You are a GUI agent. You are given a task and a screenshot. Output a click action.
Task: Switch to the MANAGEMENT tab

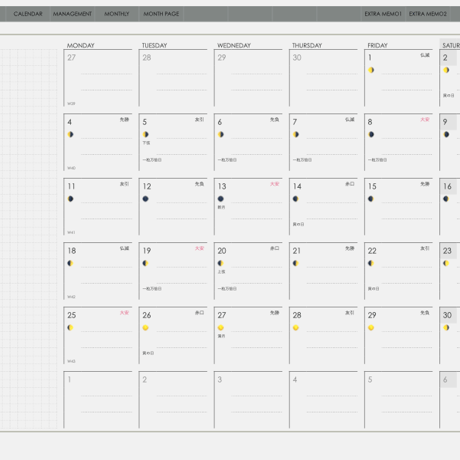point(72,14)
